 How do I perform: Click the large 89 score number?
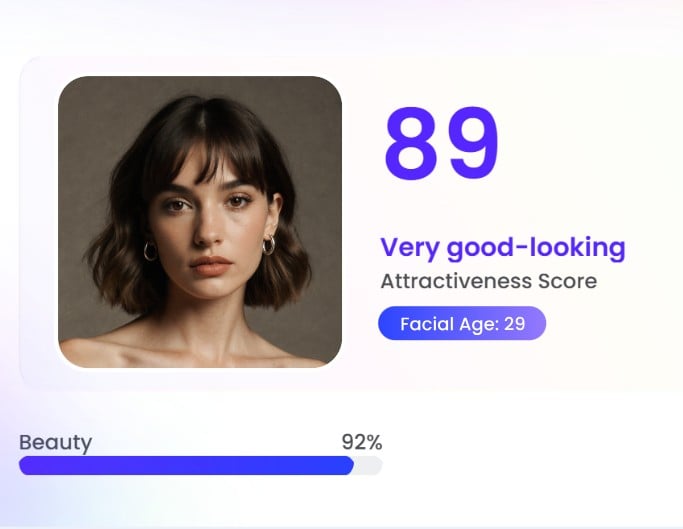coord(441,143)
